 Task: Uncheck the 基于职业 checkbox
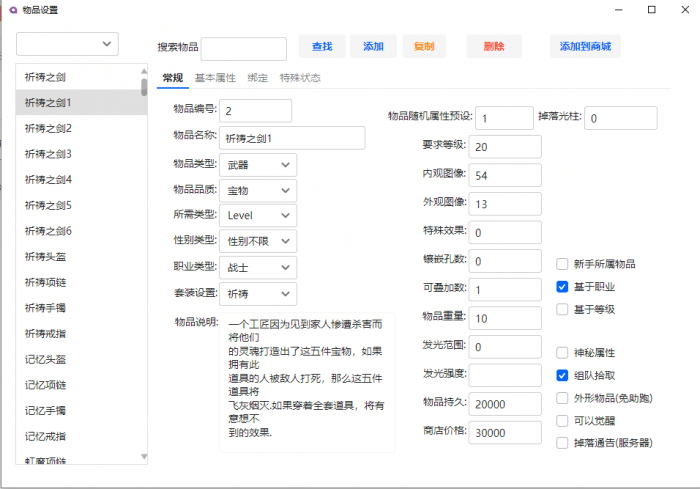[563, 287]
